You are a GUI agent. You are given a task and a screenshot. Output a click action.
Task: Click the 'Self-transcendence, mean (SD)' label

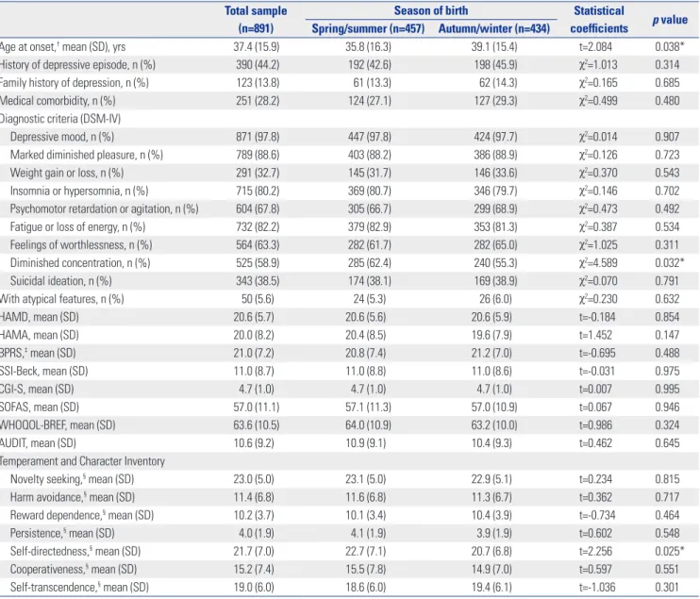(79, 588)
